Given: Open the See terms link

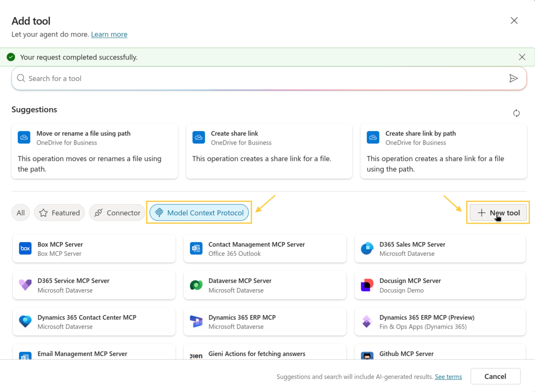Looking at the screenshot, I should (x=448, y=376).
